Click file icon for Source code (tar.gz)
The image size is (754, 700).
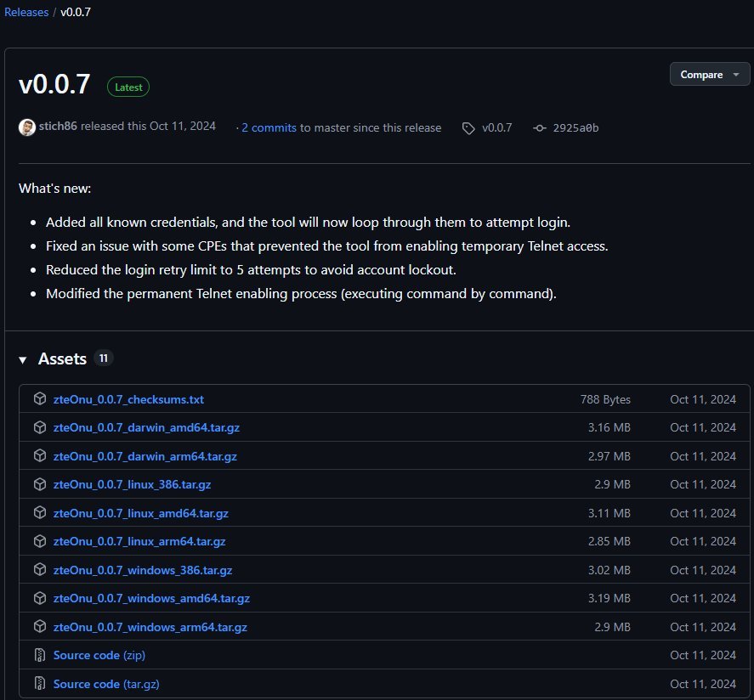click(39, 684)
